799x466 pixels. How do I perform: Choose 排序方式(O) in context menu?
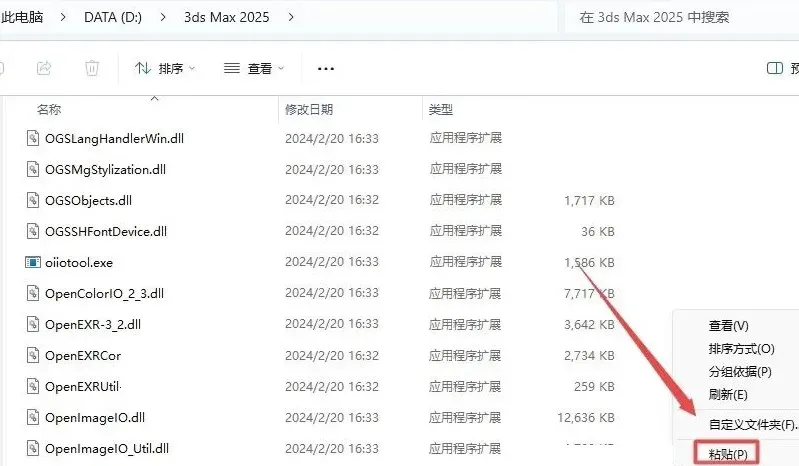tap(741, 349)
